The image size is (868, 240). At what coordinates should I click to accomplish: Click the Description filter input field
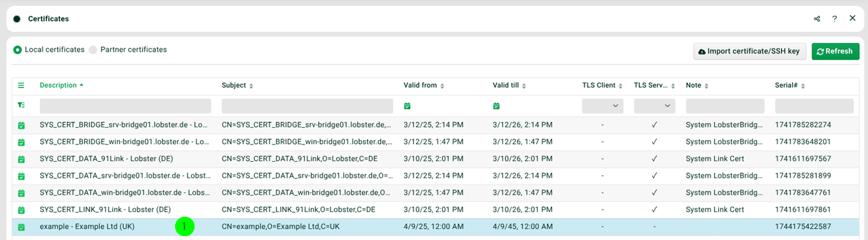pyautogui.click(x=125, y=106)
